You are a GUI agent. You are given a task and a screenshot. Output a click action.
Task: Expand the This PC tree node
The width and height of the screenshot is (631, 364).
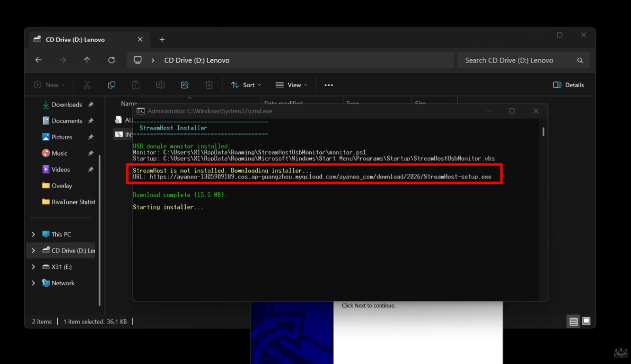[34, 234]
